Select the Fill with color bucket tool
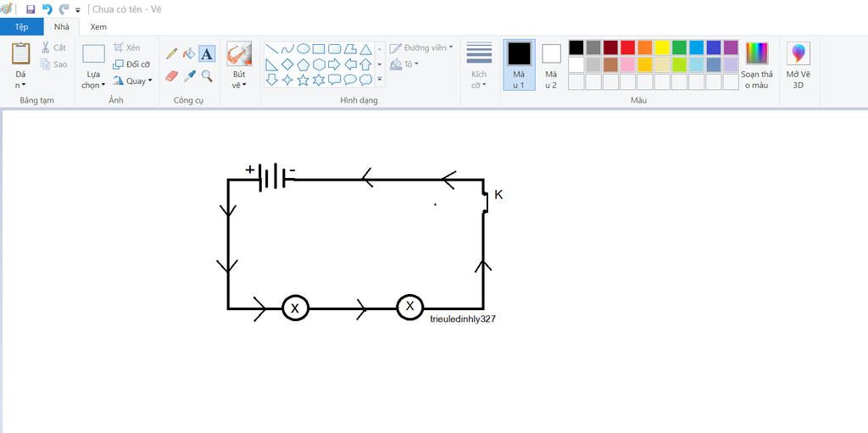This screenshot has height=433, width=868. tap(189, 53)
